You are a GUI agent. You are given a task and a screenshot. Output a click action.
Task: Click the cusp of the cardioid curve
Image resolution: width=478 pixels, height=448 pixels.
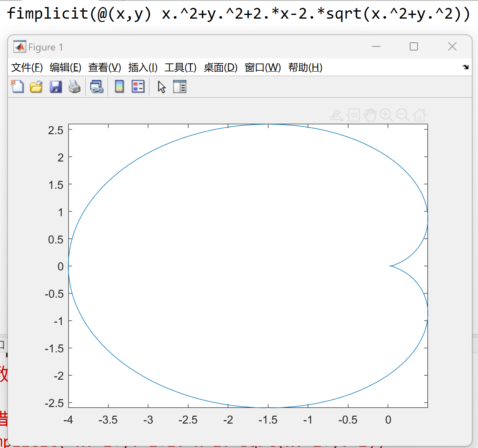tap(391, 266)
